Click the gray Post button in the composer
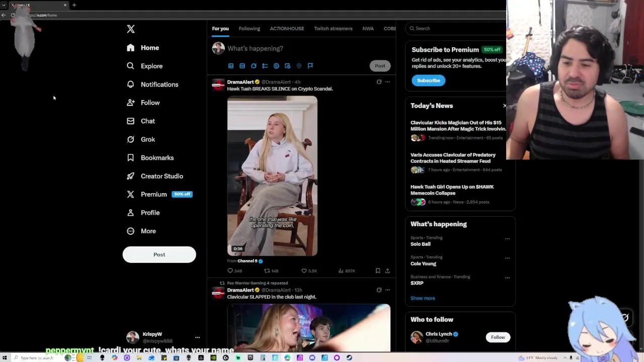Viewport: 644px width, 362px height. pyautogui.click(x=380, y=66)
